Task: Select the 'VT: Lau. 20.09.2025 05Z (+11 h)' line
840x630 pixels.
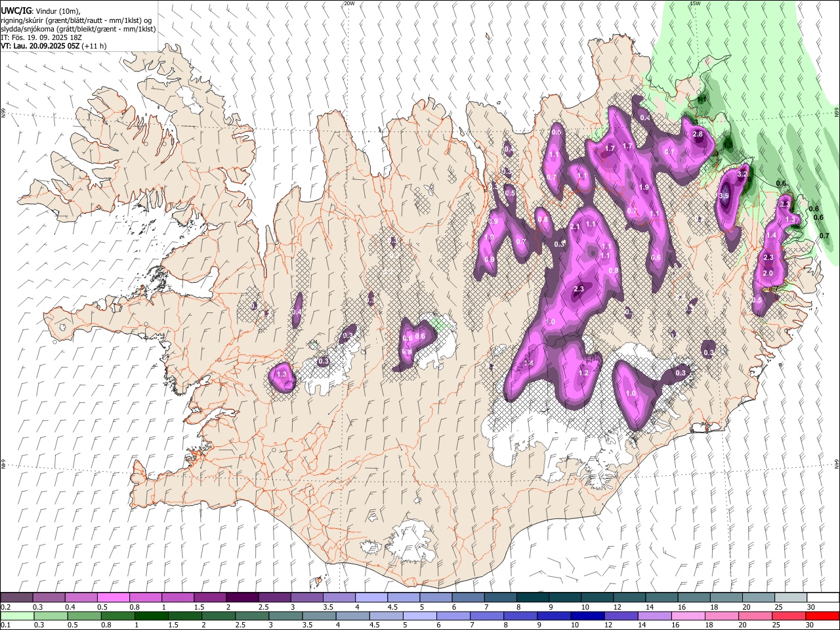Action: [54, 47]
